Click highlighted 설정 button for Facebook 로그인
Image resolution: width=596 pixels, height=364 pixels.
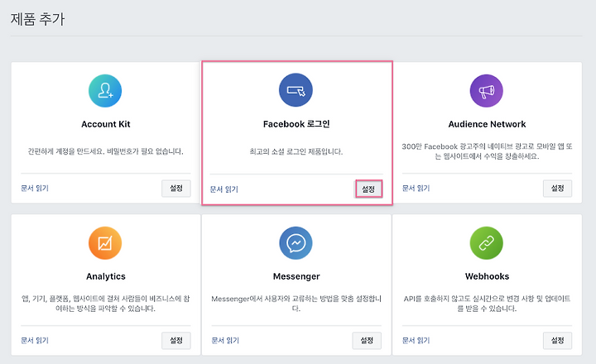[x=368, y=189]
